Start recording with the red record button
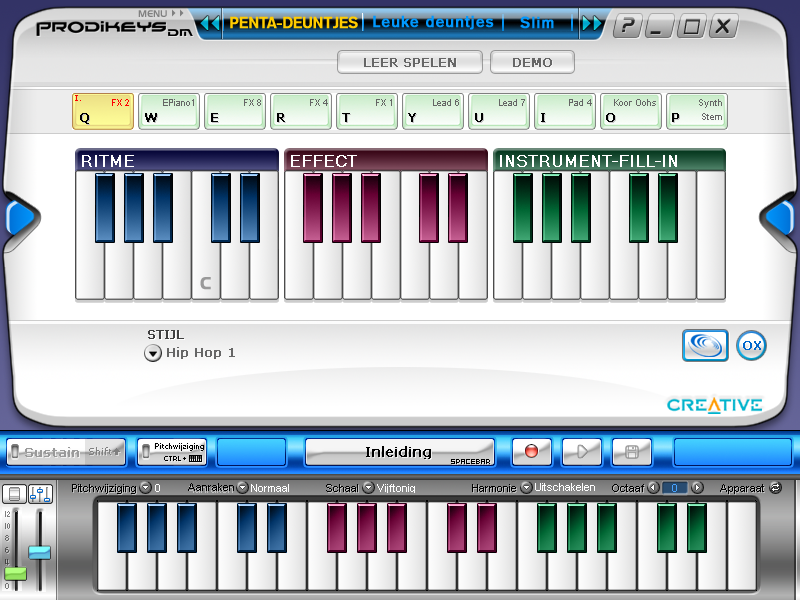The height and width of the screenshot is (600, 800). 532,452
